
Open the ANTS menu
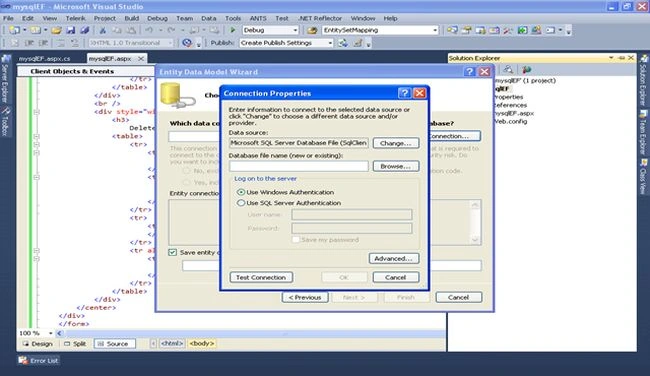click(x=258, y=18)
